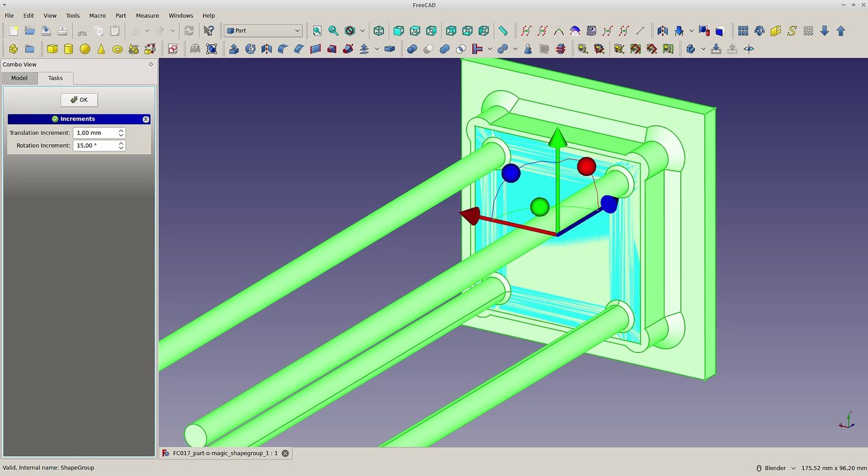Open the Measure menu
Image resolution: width=868 pixels, height=476 pixels.
pos(147,15)
